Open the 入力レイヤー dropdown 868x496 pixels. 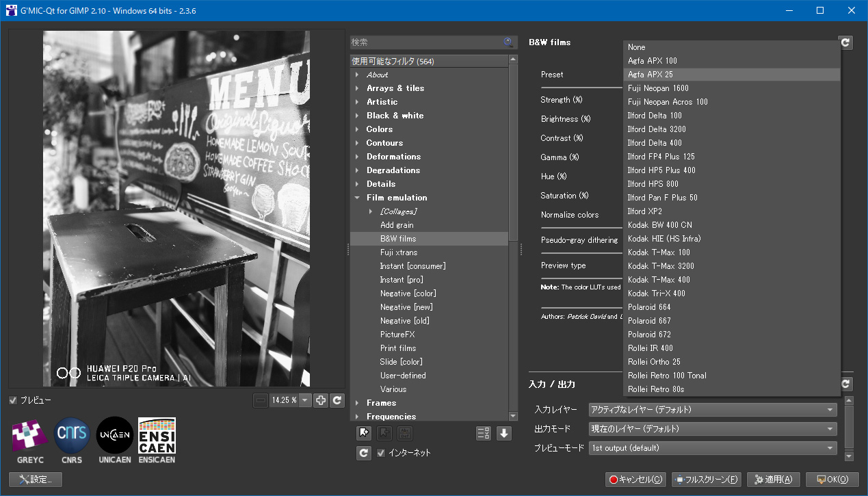click(713, 410)
